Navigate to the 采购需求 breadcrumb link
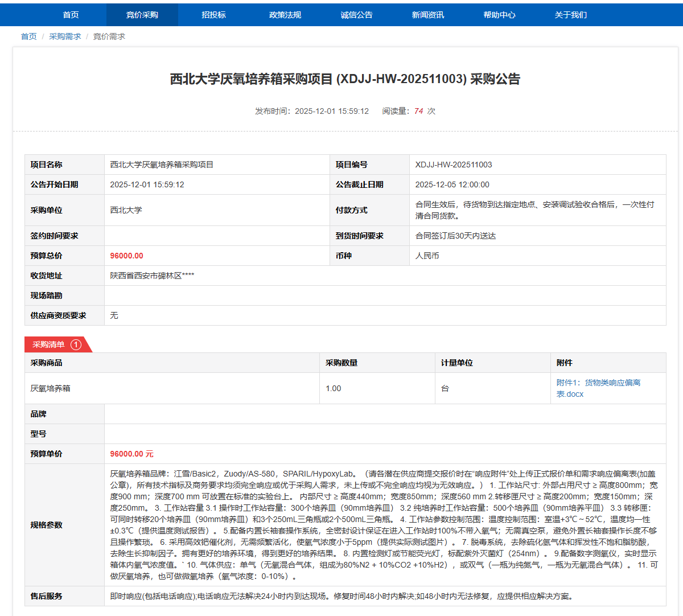683x616 pixels. click(x=65, y=36)
